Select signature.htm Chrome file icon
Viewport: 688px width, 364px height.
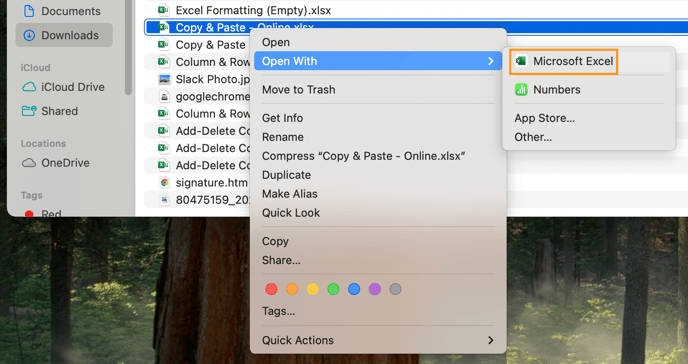(164, 182)
